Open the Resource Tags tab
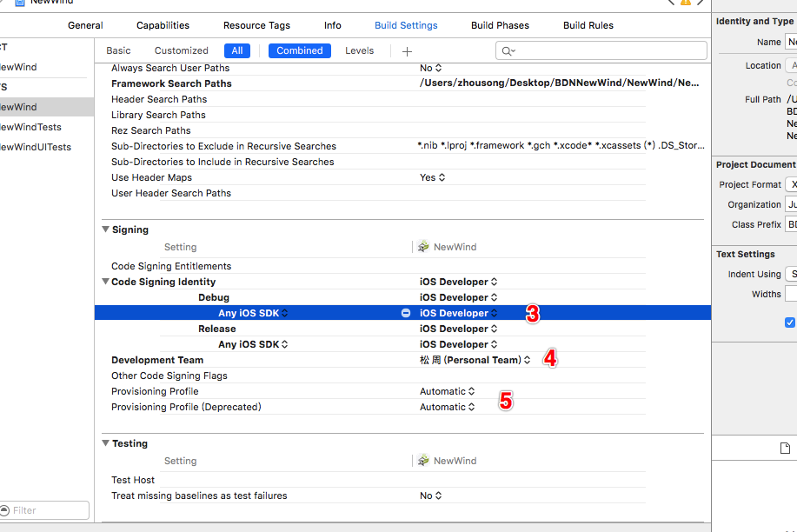 [x=256, y=25]
